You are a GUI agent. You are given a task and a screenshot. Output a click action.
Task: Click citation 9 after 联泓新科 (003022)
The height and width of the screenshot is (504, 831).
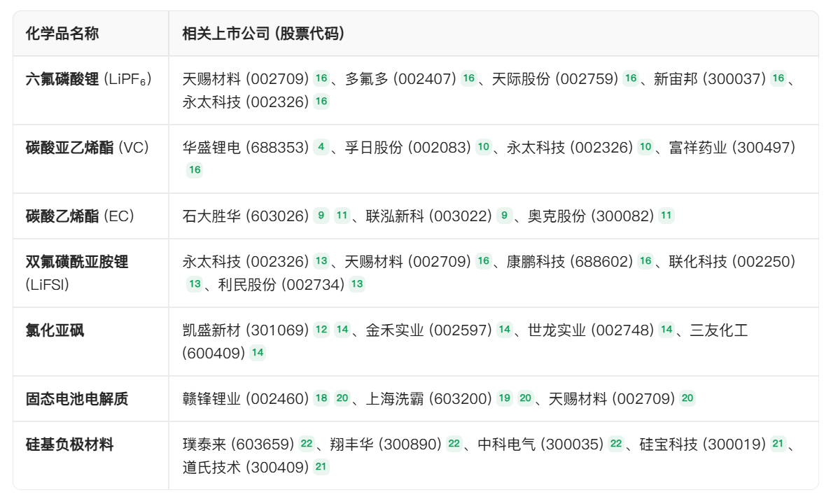point(504,216)
